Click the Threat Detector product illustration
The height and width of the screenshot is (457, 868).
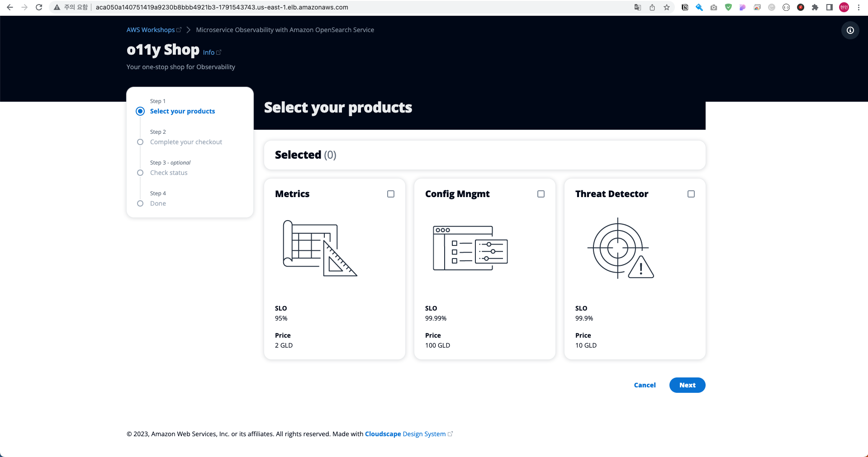[621, 248]
